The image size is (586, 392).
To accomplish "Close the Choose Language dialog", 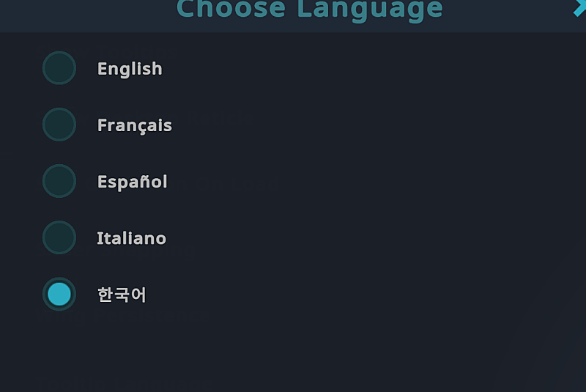I will tap(579, 7).
